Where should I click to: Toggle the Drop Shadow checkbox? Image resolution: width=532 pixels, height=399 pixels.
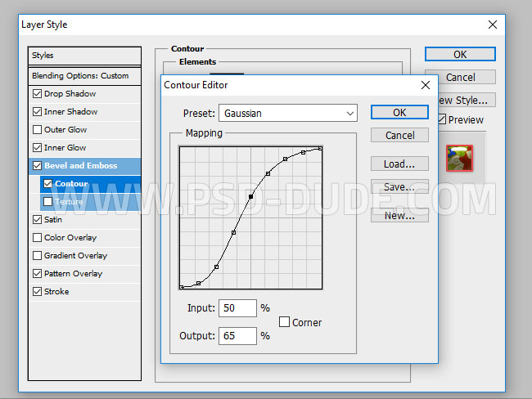click(37, 94)
